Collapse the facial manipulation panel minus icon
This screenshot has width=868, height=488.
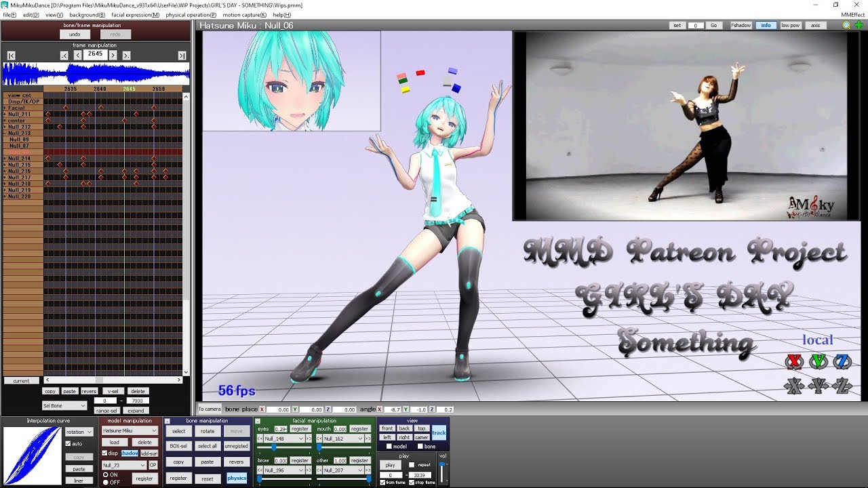[258, 421]
